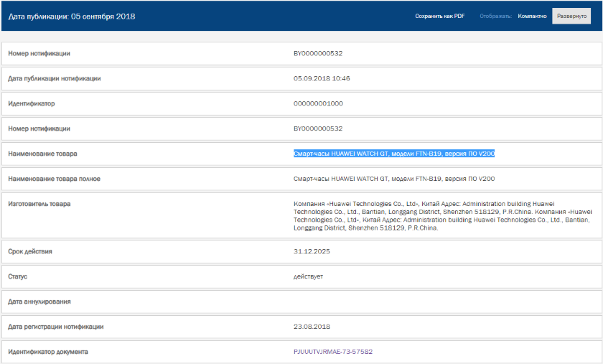Click the publication date value 05.09.2018 10:46
The height and width of the screenshot is (364, 603).
click(322, 78)
